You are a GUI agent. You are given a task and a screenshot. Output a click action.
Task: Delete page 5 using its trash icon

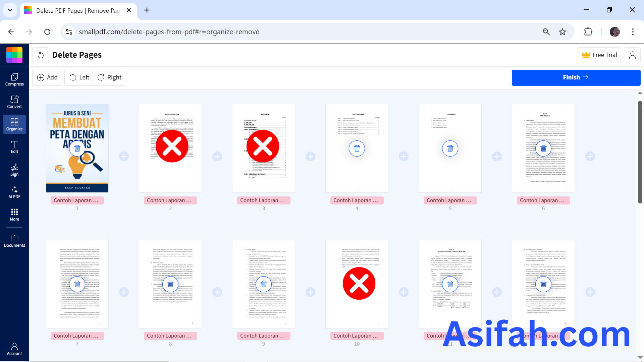[450, 148]
